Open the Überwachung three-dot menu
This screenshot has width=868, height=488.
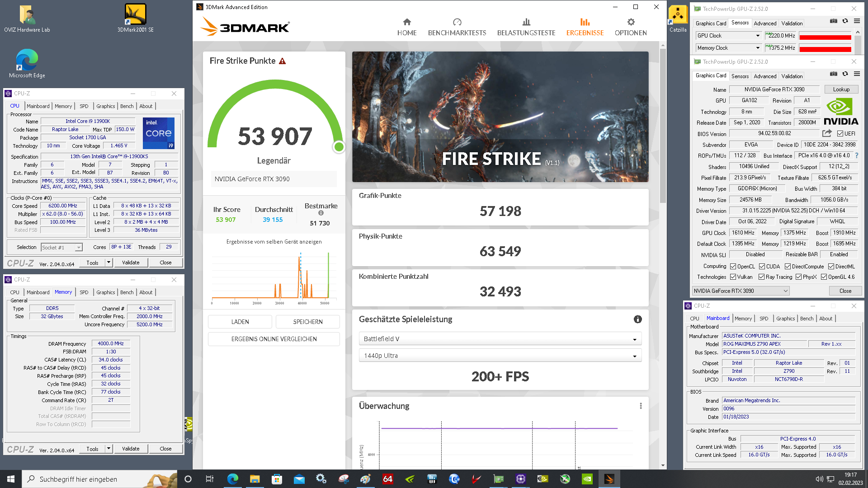tap(641, 406)
